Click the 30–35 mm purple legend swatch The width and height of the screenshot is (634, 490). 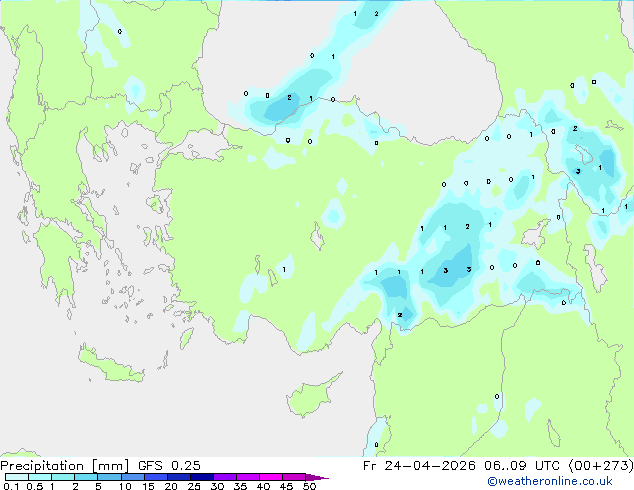(224, 477)
